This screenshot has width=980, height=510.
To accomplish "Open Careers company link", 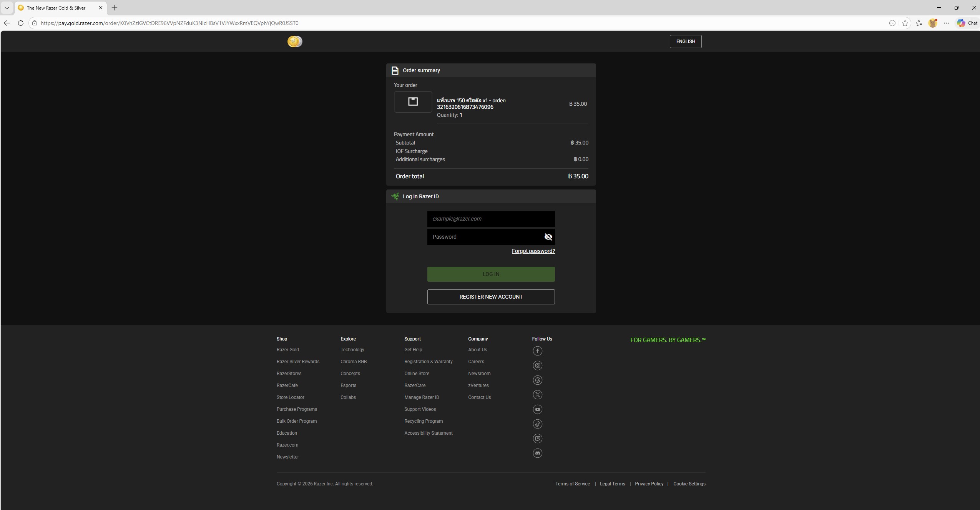I will 476,362.
